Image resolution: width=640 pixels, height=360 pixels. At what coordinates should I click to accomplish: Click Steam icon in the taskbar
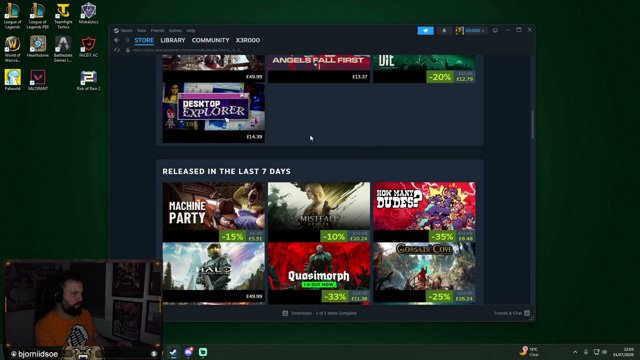point(173,352)
